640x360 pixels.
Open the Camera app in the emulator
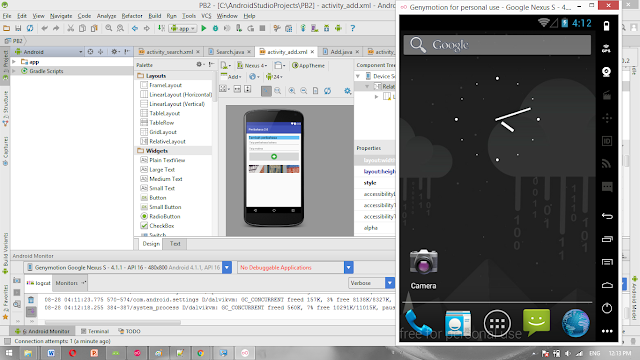pos(423,269)
